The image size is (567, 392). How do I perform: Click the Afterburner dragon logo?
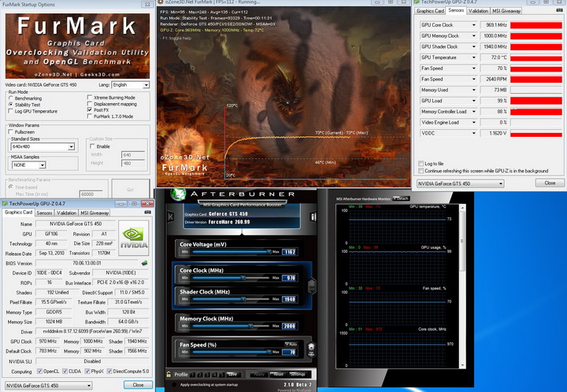[178, 194]
